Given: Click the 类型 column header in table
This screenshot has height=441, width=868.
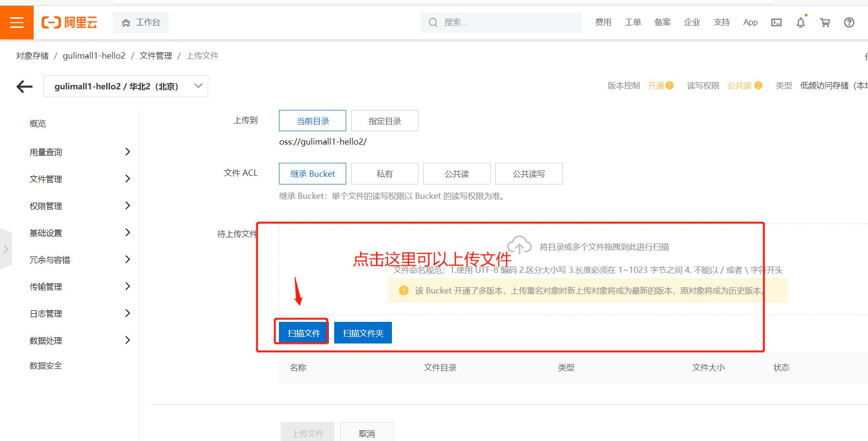Looking at the screenshot, I should point(566,367).
